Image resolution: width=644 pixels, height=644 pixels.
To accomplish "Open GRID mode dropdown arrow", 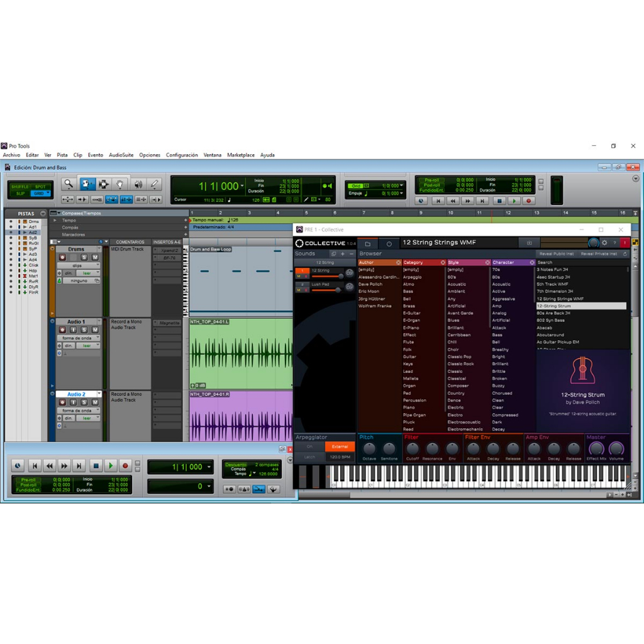I will [48, 192].
